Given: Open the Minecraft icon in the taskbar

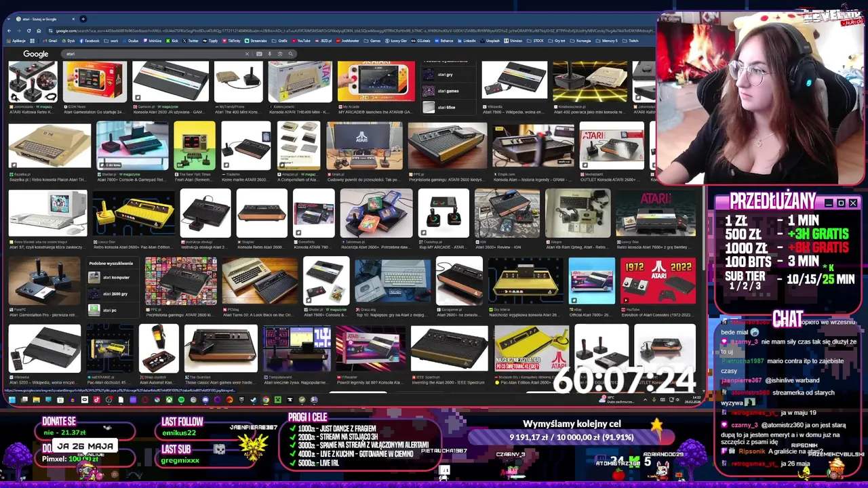Looking at the screenshot, I should [278, 400].
